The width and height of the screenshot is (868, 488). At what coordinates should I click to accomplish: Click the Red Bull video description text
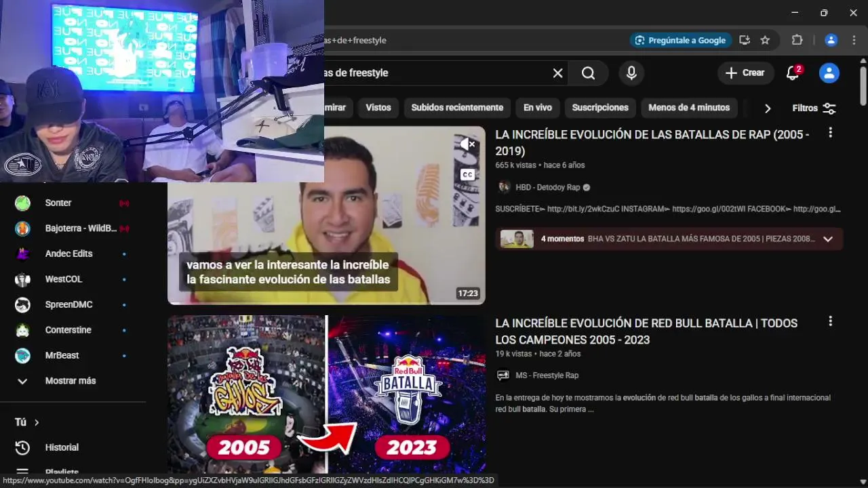(x=663, y=403)
